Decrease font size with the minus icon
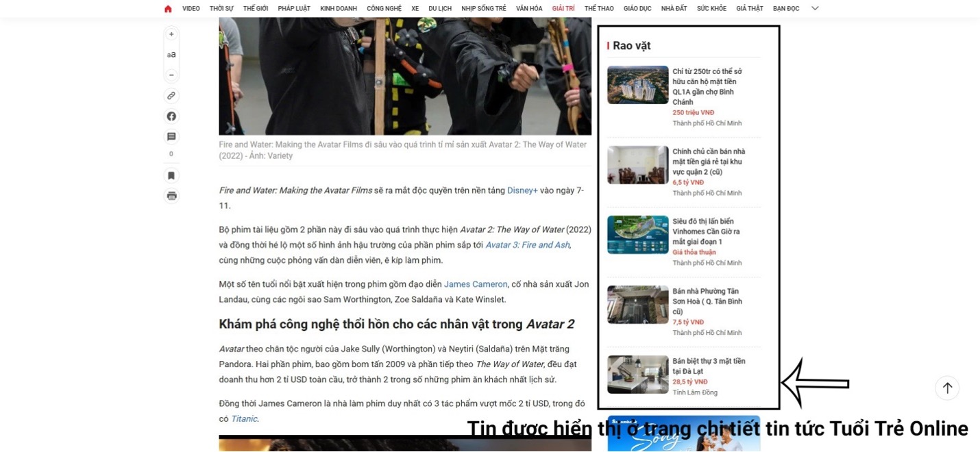980x452 pixels. pos(171,75)
